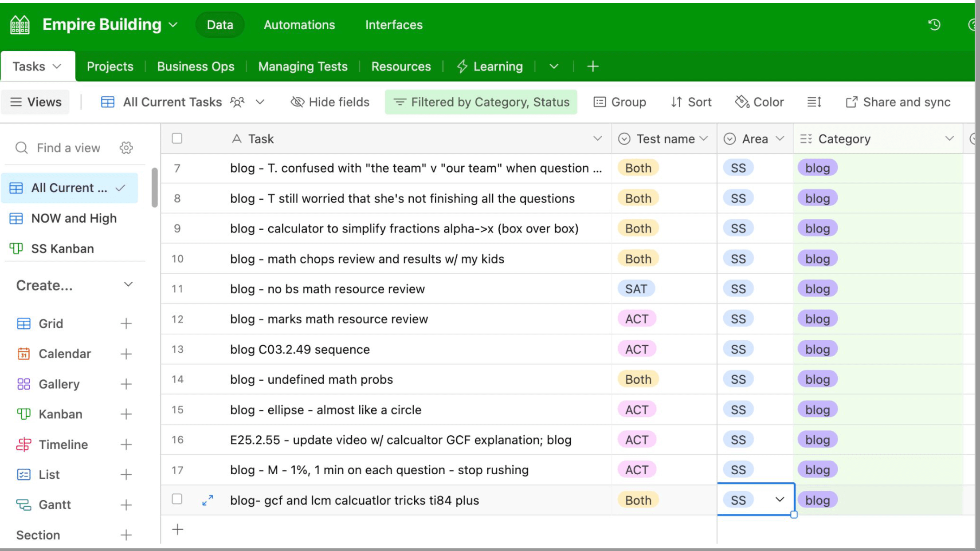Add a new table plus icon
Image resolution: width=980 pixels, height=551 pixels.
coord(593,67)
